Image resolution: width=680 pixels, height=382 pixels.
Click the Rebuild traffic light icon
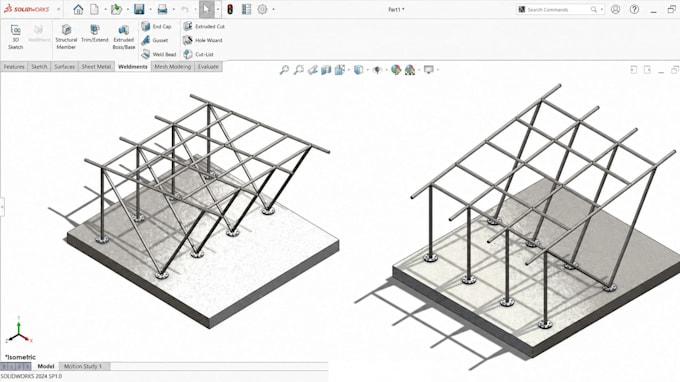[x=230, y=9]
